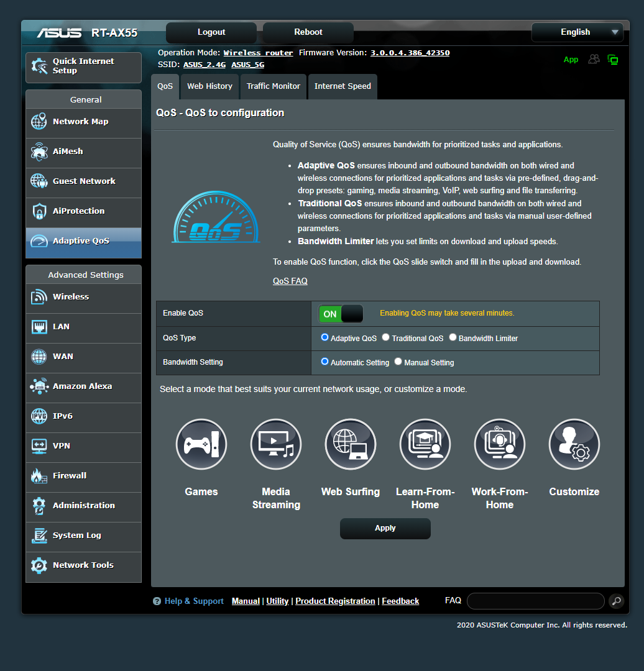Open the English language dropdown
The image size is (644, 671).
pos(577,32)
